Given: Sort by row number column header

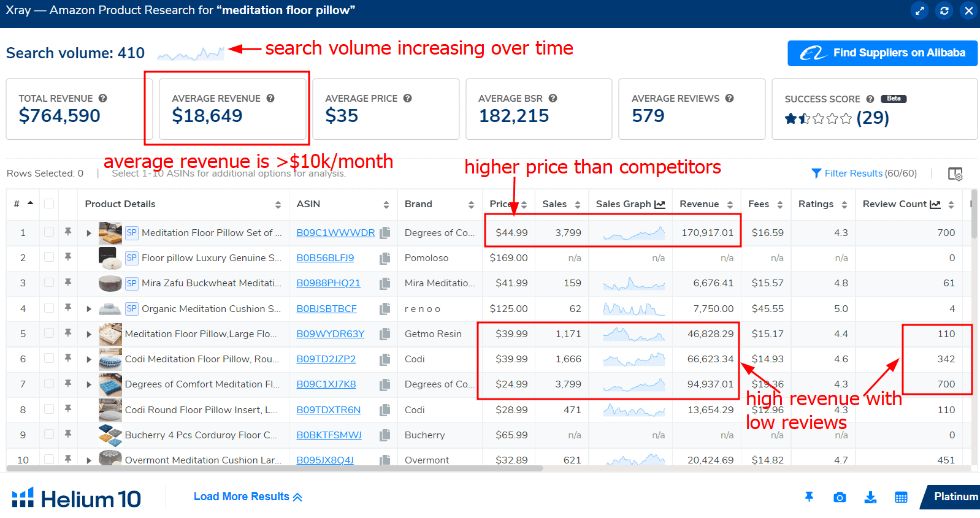Looking at the screenshot, I should tap(30, 203).
